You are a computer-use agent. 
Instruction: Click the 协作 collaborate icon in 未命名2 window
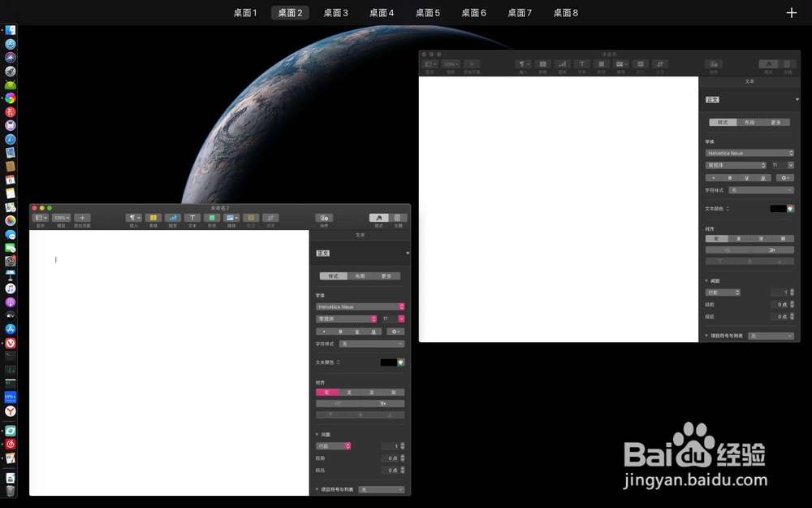point(324,218)
